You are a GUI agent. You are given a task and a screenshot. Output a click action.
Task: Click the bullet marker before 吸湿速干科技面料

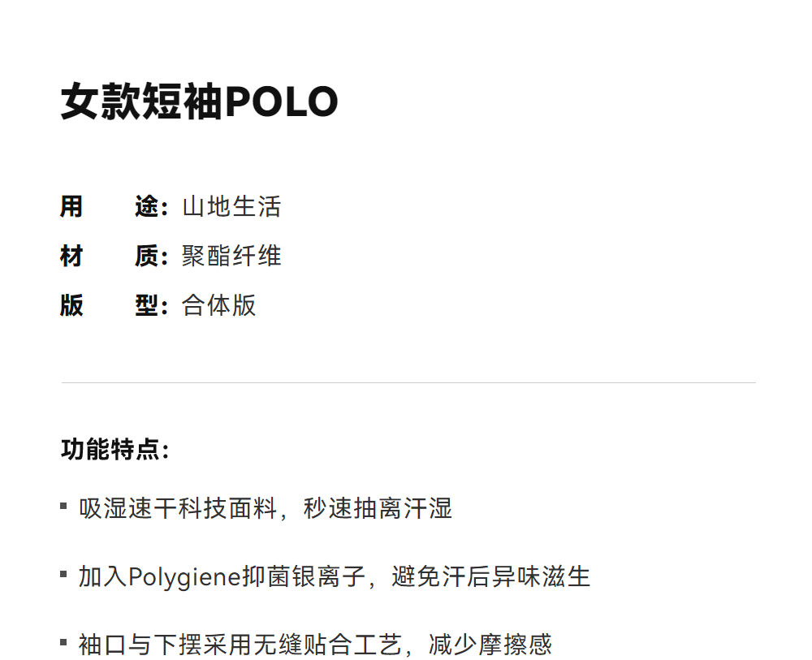(64, 507)
